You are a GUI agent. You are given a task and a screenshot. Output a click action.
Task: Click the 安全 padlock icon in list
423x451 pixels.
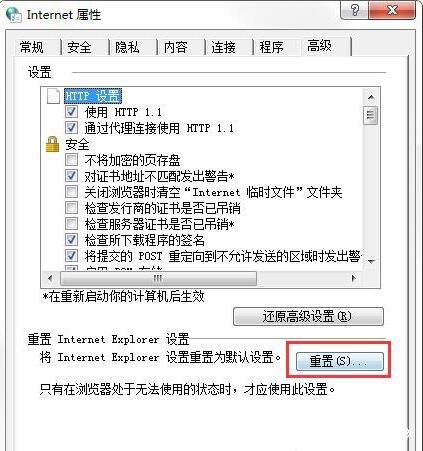click(53, 144)
